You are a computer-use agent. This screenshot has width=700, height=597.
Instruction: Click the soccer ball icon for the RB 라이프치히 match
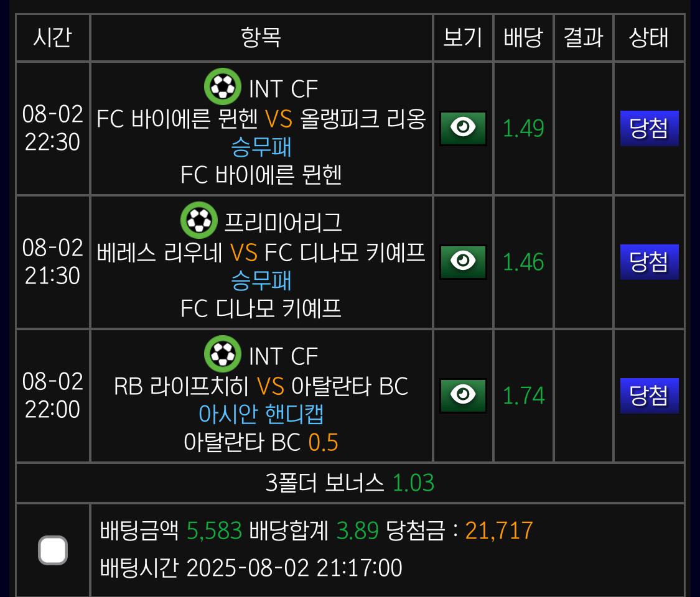(222, 354)
